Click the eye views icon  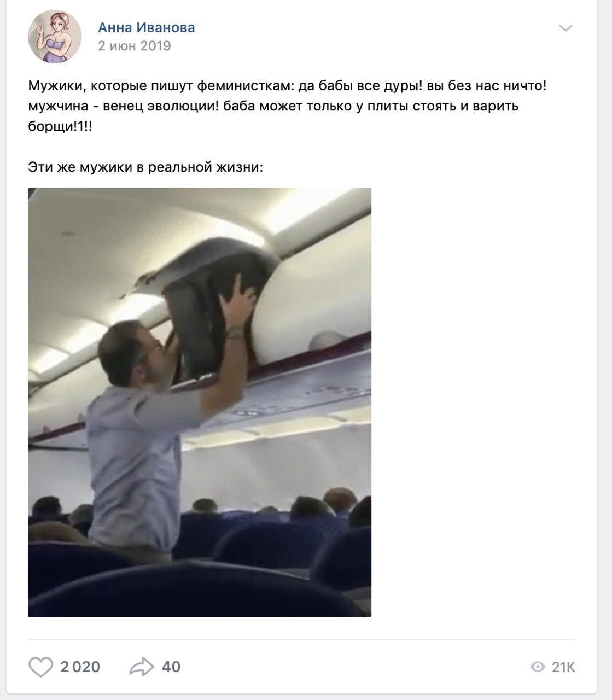point(538,667)
